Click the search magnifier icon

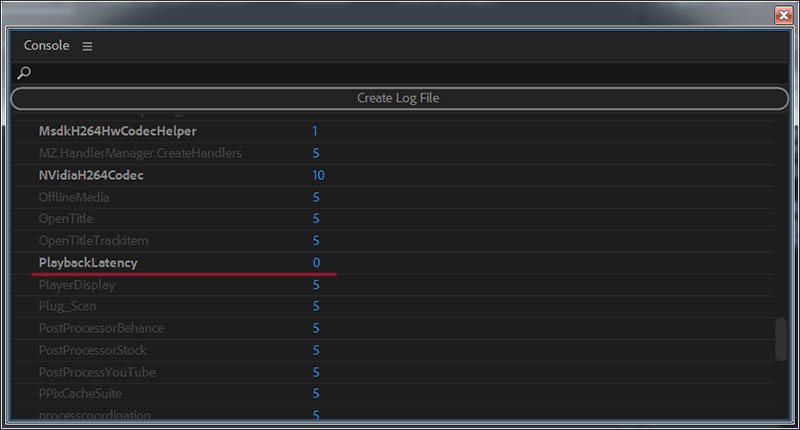pos(23,73)
